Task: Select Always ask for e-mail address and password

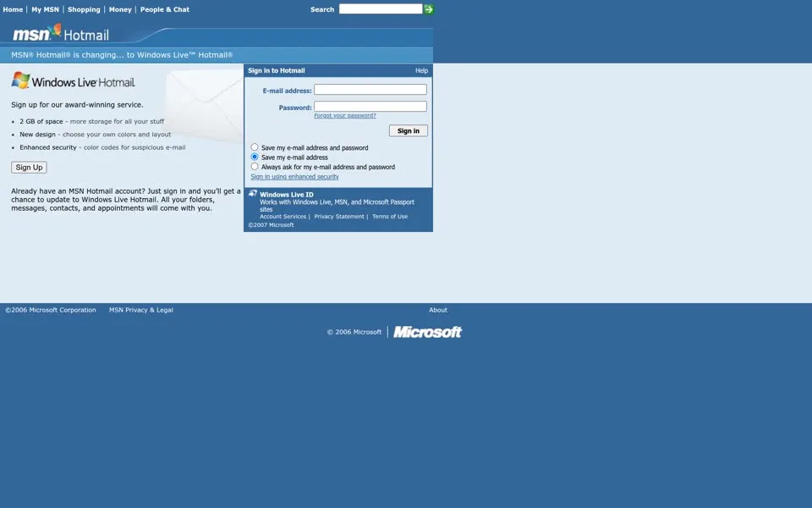Action: (x=255, y=167)
